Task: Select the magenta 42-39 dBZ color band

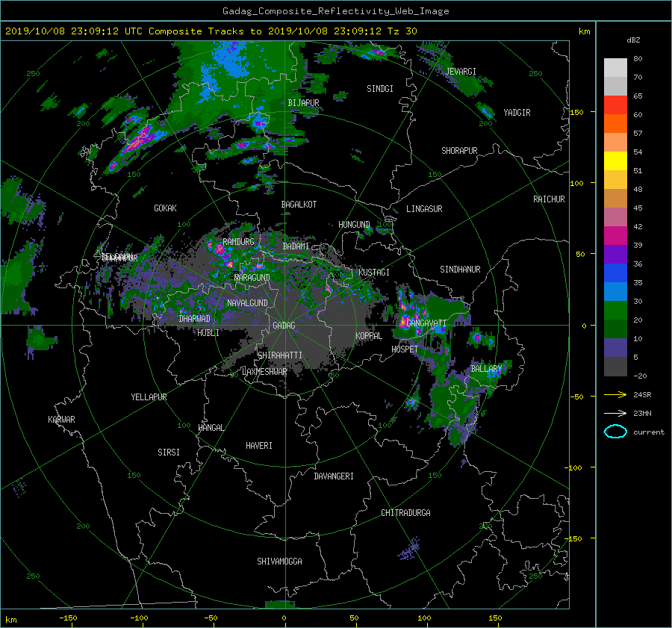Action: (615, 235)
